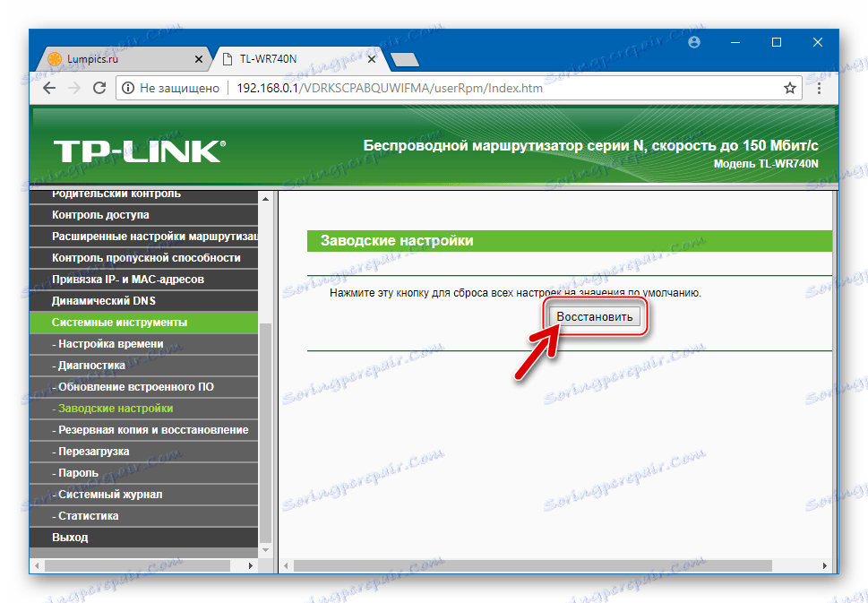Click the Восстановить button
Screen dimensions: 868x603
tap(595, 316)
